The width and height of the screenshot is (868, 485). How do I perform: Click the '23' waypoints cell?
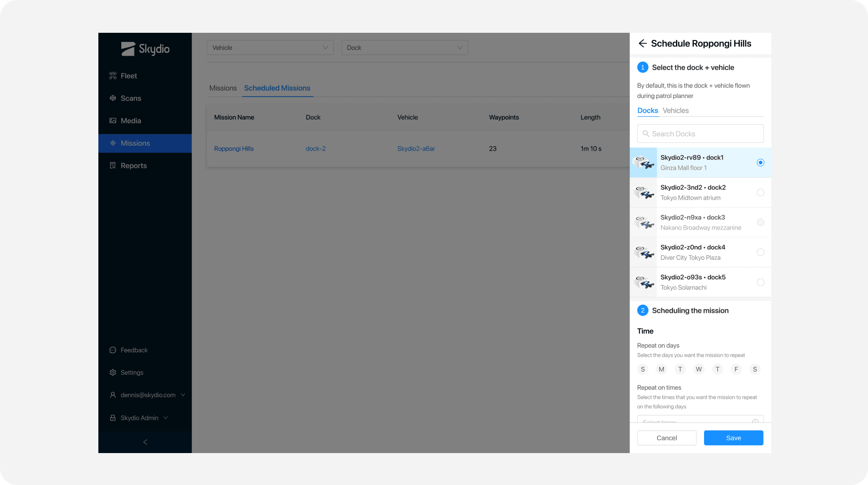pyautogui.click(x=493, y=148)
